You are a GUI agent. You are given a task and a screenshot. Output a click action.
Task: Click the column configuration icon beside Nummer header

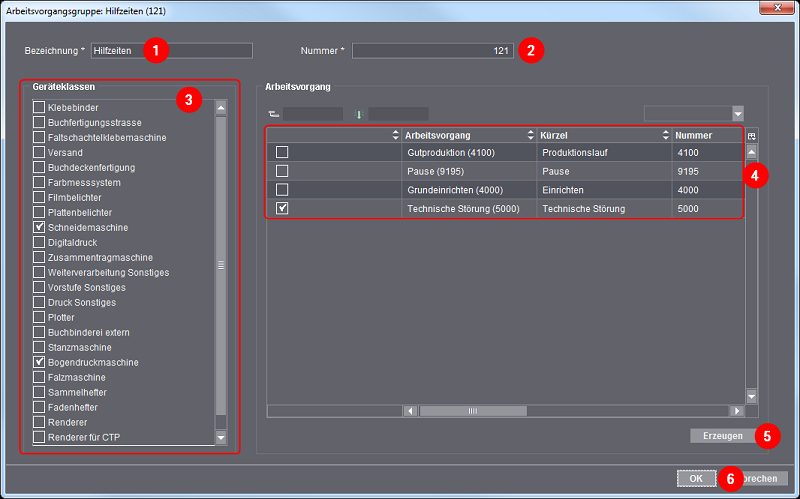[752, 135]
